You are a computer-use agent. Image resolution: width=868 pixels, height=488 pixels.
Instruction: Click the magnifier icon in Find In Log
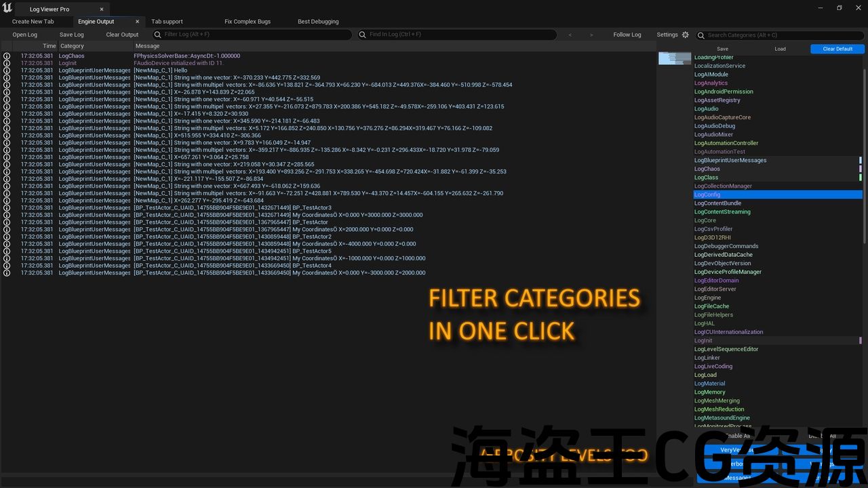tap(363, 35)
